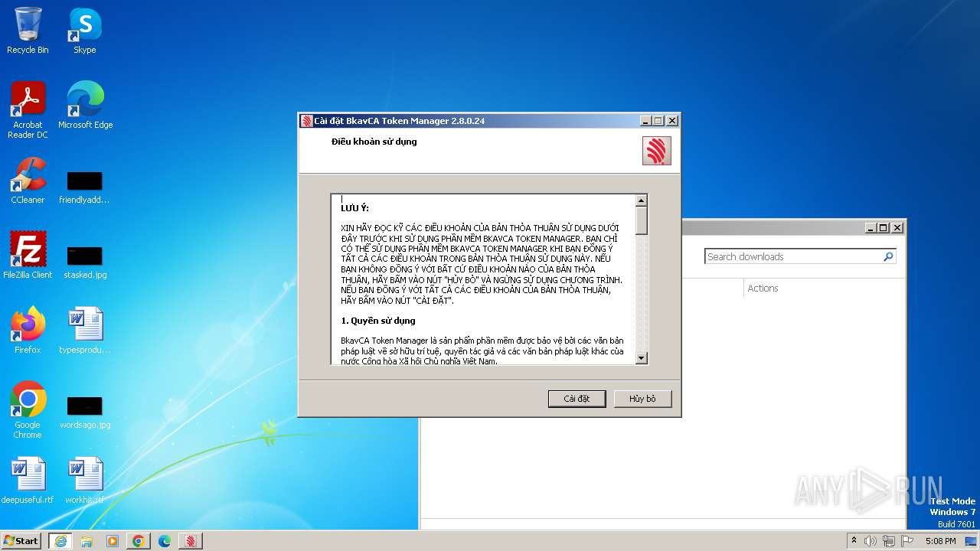The image size is (980, 551).
Task: Open Microsoft Edge desktop shortcut
Action: [x=85, y=106]
